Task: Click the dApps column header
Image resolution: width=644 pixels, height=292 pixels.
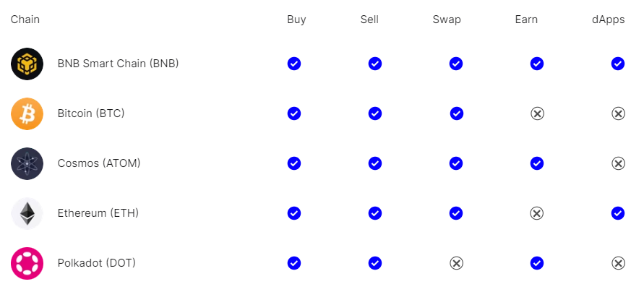Action: click(x=609, y=20)
